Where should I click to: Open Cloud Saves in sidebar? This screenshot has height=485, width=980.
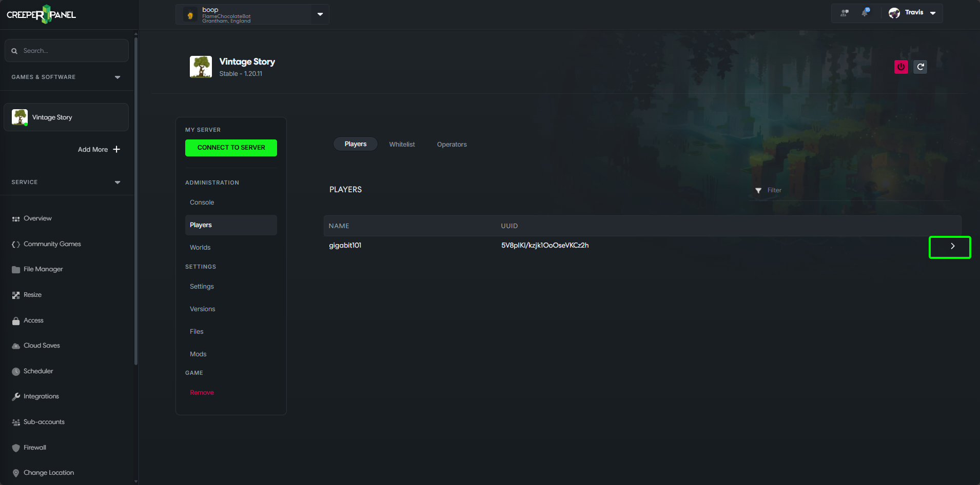[41, 346]
